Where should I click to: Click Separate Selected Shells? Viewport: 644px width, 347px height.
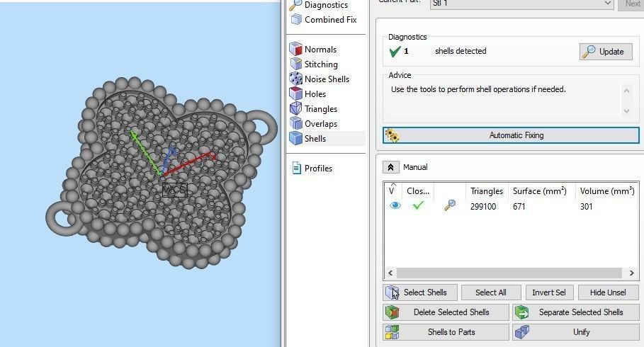(575, 312)
